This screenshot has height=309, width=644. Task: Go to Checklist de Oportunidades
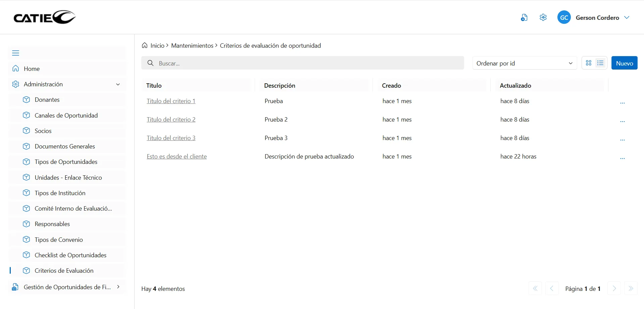[x=70, y=255]
